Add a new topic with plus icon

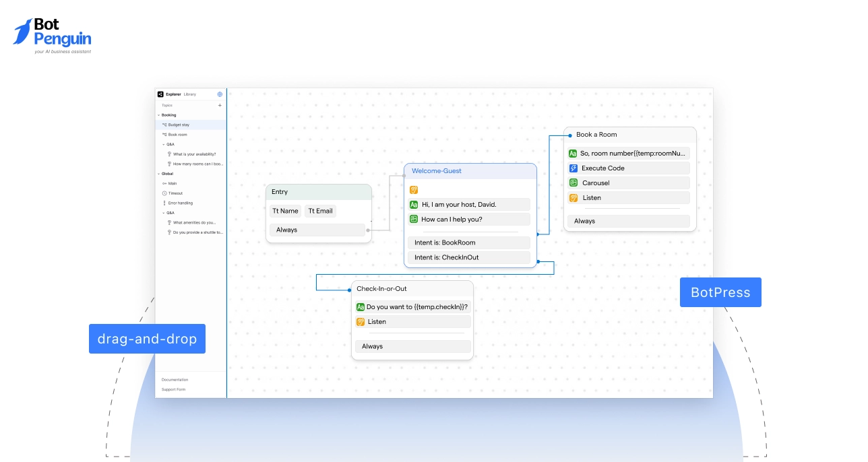click(220, 105)
